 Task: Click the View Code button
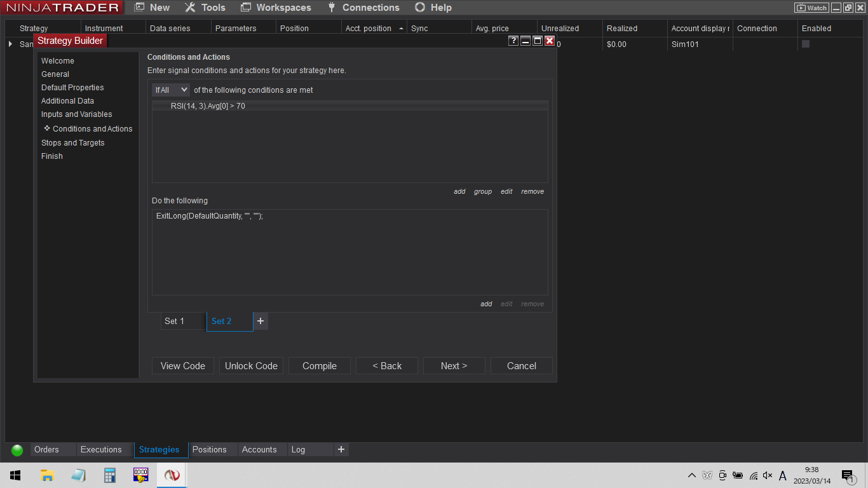coord(183,366)
